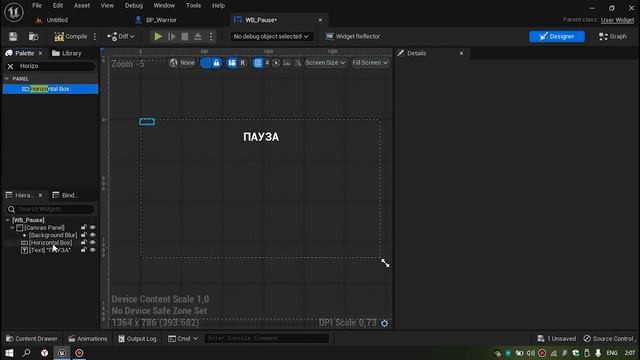
Task: Open the View menu
Action: (x=107, y=5)
